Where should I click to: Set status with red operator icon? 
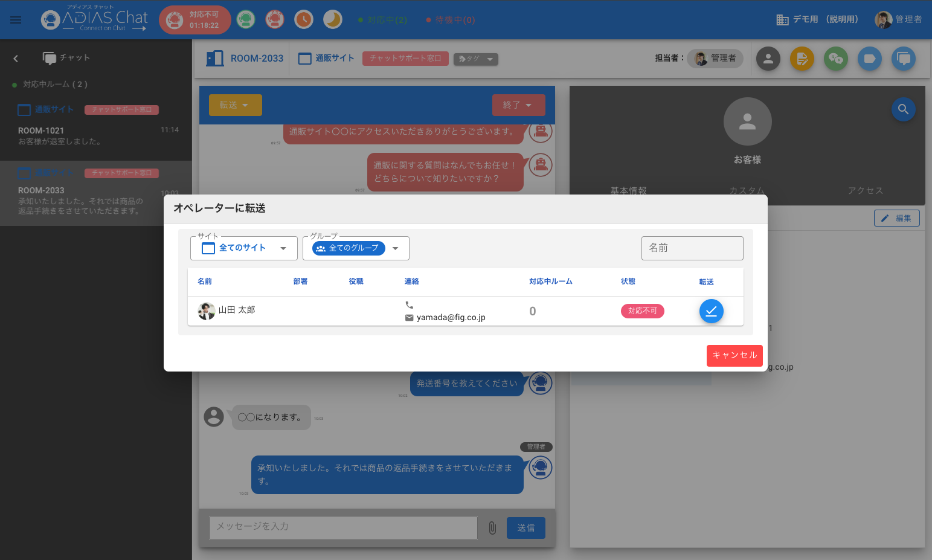tap(275, 20)
